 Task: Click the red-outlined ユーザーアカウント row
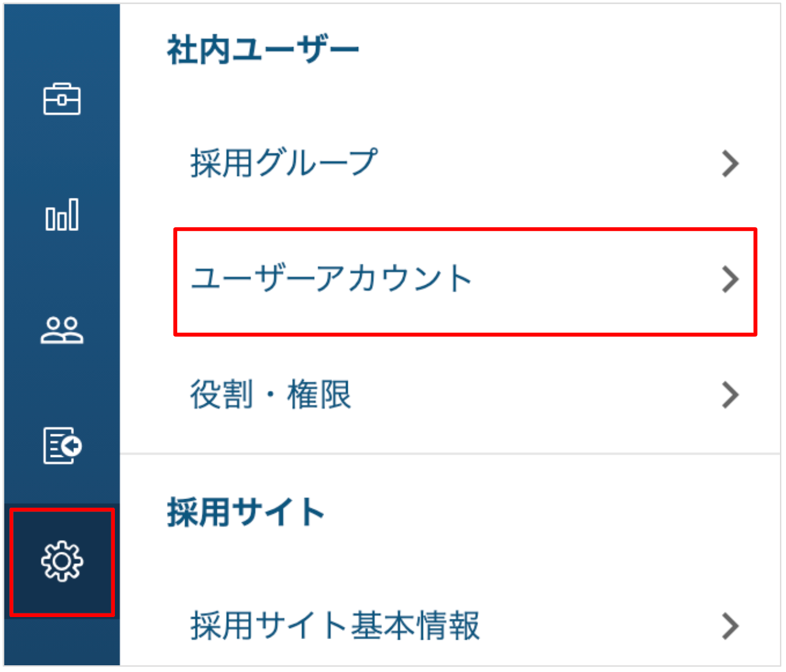tap(465, 282)
